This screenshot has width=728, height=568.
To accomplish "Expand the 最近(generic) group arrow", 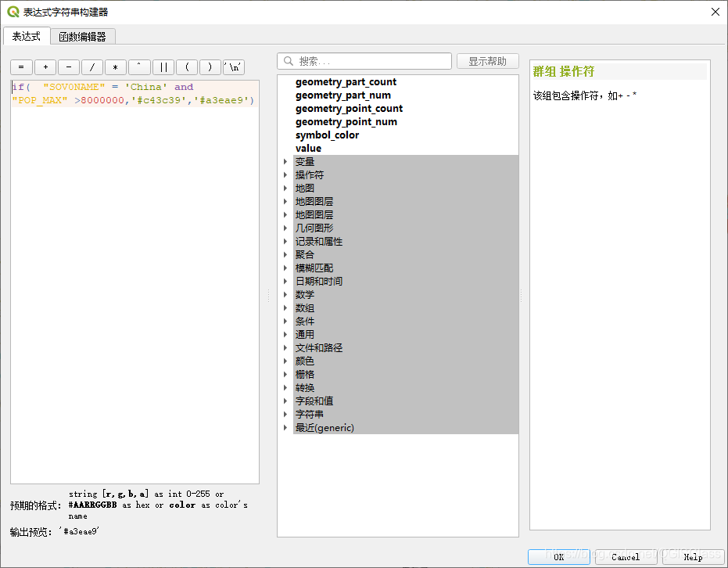I will point(285,427).
